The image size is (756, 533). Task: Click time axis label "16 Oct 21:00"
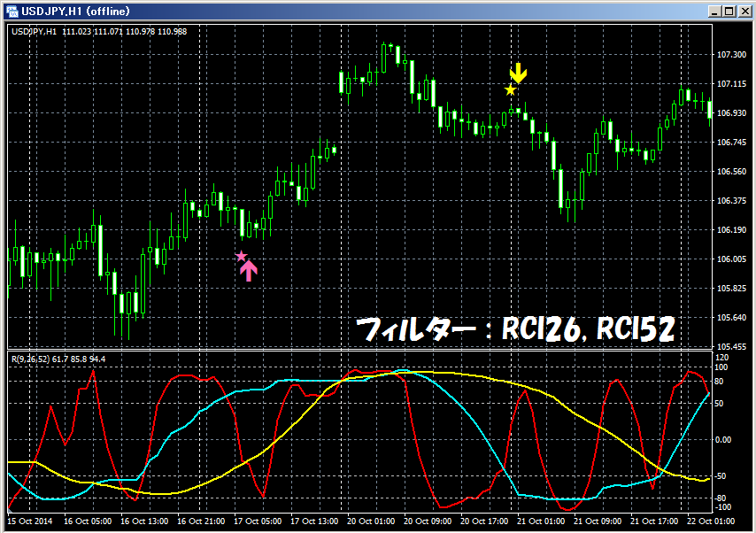click(201, 521)
